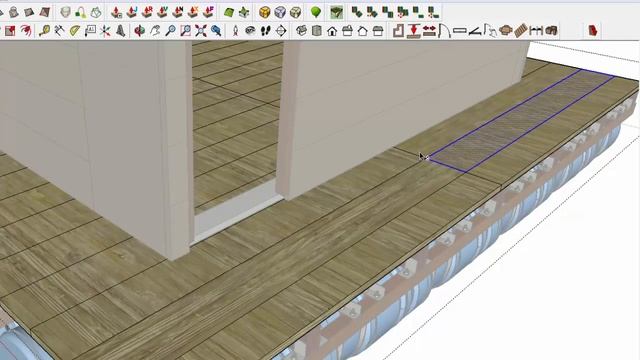This screenshot has height=360, width=640.
Task: Select the slope angle tool
Action: (475, 31)
